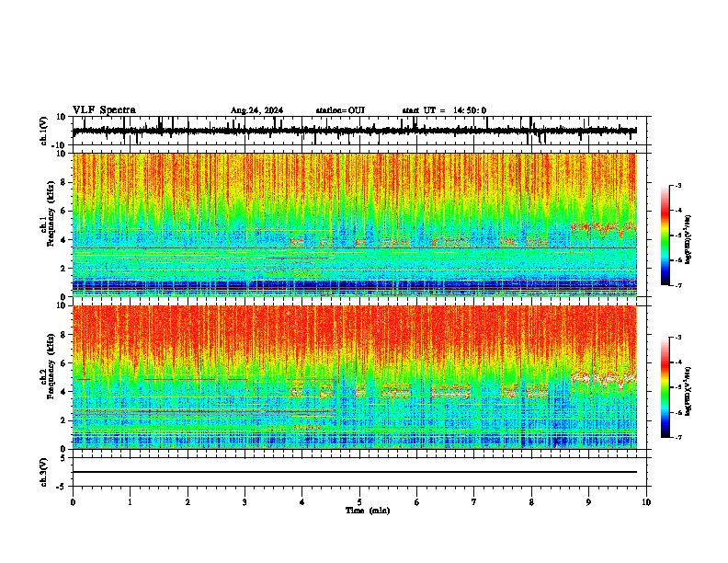Click time axis tick label "7"
Image resolution: width=728 pixels, height=563 pixels.
point(474,502)
